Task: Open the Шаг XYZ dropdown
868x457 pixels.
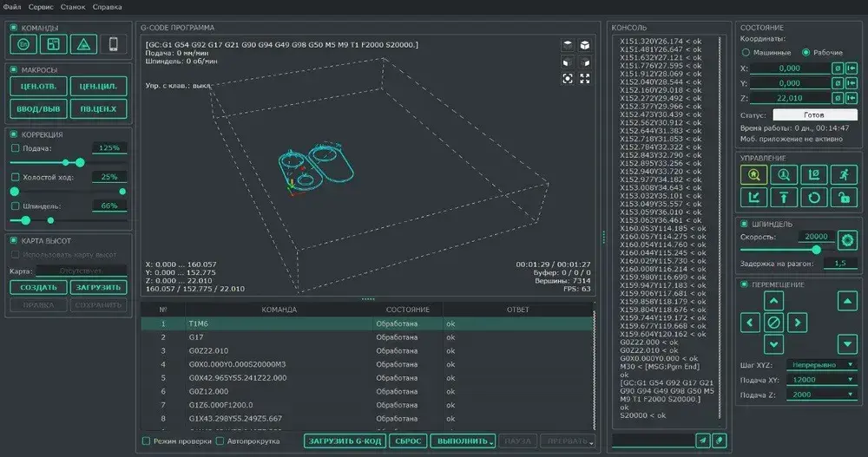Action: (x=821, y=365)
